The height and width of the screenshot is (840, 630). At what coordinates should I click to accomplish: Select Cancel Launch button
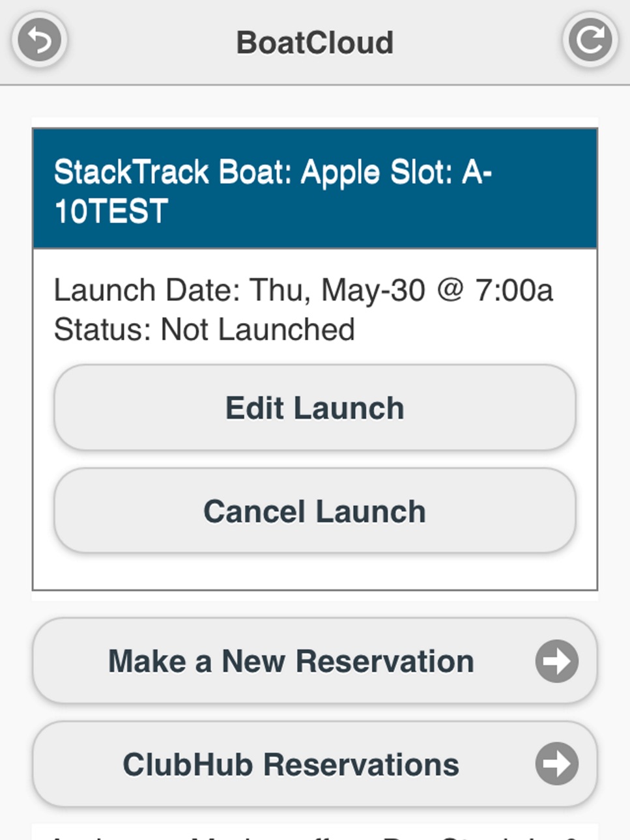click(315, 511)
